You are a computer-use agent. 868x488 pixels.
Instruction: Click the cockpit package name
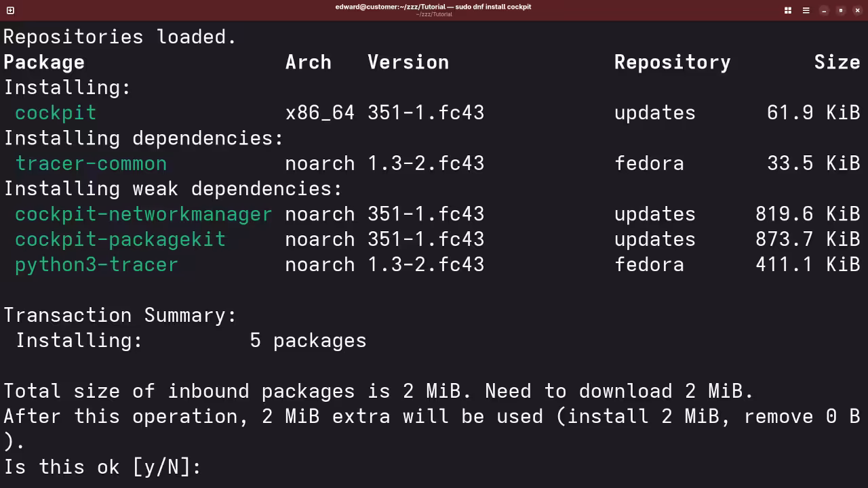[56, 113]
